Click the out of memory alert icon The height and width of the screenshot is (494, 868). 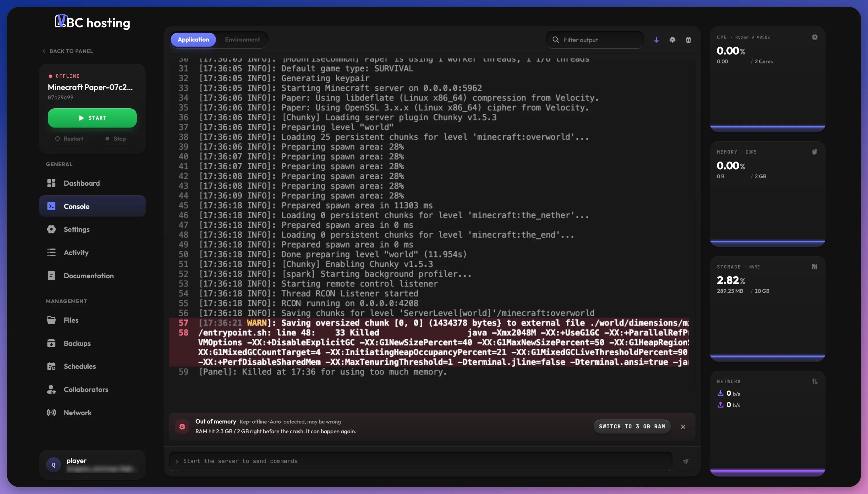(182, 426)
